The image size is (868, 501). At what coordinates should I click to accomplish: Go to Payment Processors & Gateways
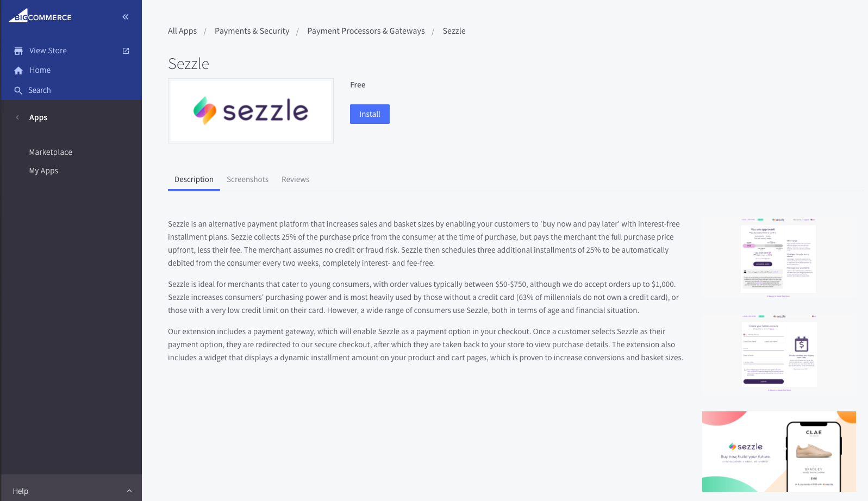point(366,30)
